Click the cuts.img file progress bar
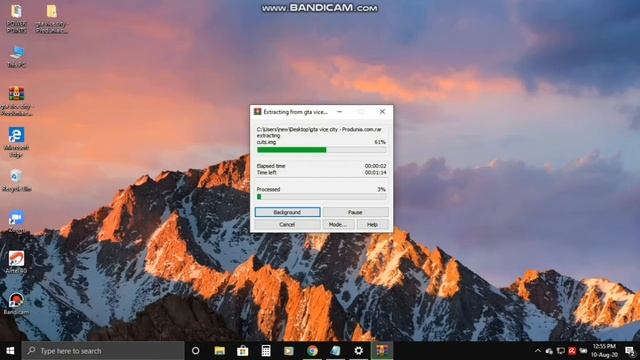This screenshot has width=640, height=360. [322, 150]
